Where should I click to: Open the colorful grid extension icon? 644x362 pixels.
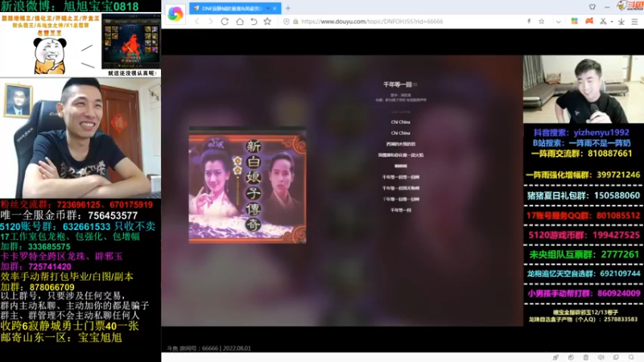coord(574,21)
